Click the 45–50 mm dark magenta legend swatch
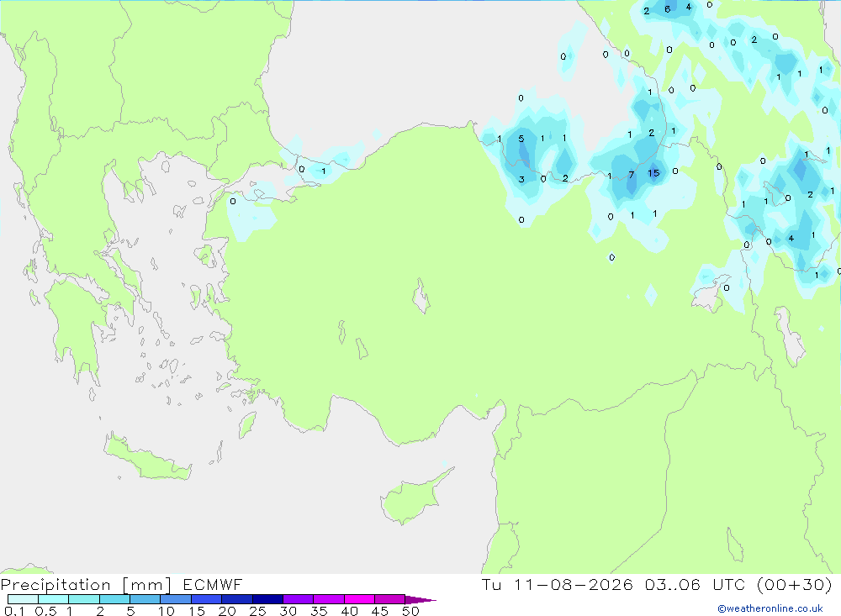841x616 pixels. (390, 599)
